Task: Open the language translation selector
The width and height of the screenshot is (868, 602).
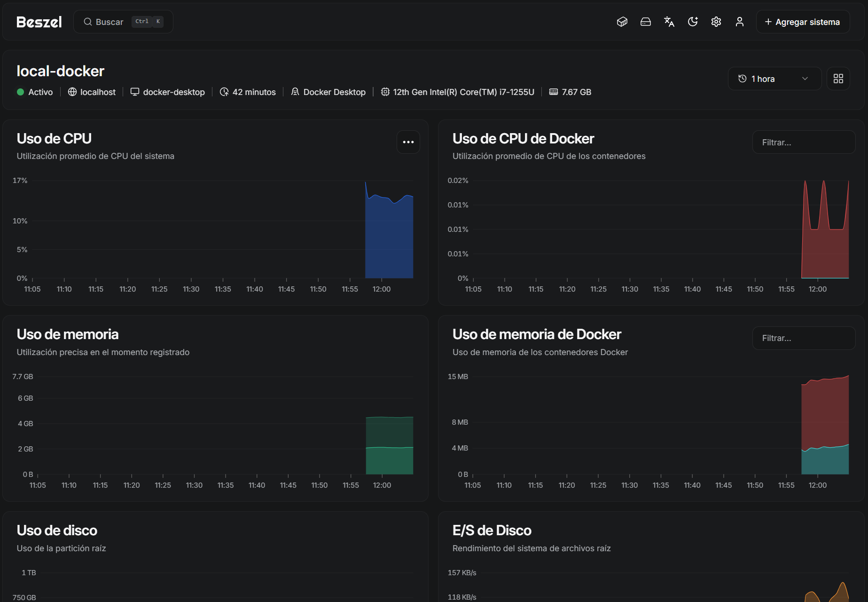Action: [669, 22]
